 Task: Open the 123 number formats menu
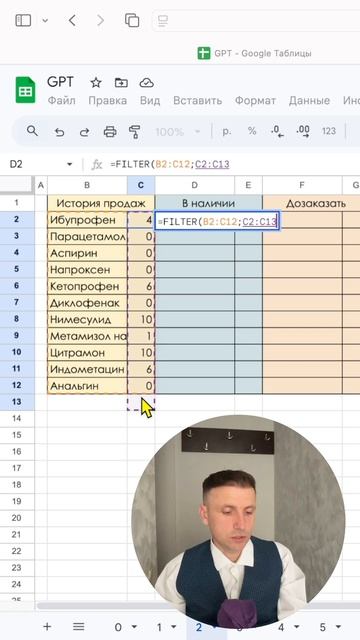pyautogui.click(x=329, y=131)
